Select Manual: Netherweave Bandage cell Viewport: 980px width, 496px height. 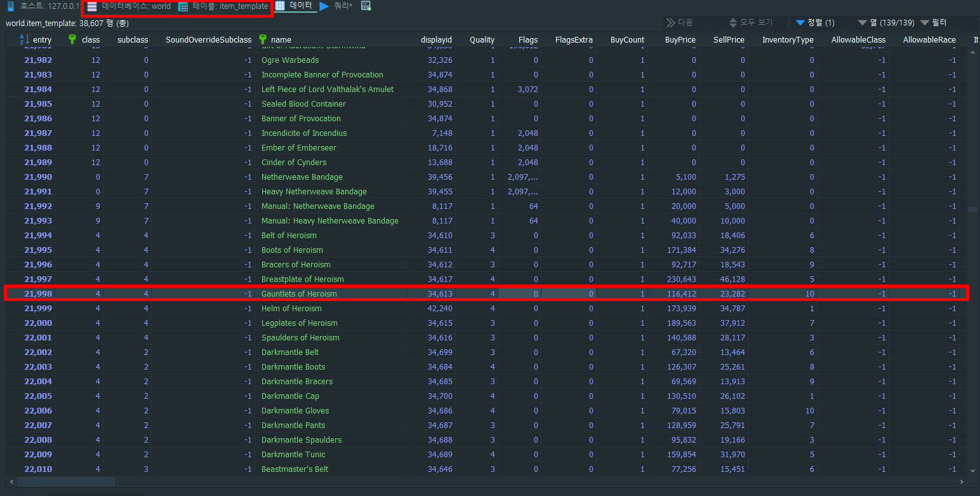pos(318,206)
